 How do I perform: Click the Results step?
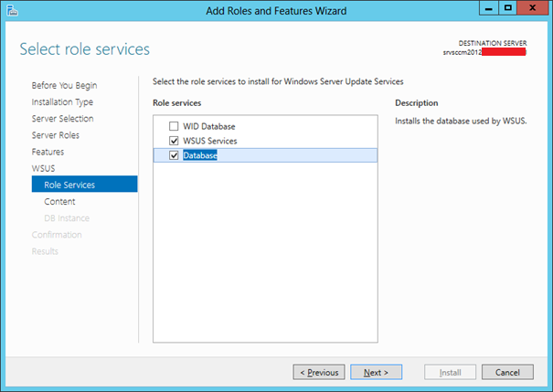(x=45, y=251)
